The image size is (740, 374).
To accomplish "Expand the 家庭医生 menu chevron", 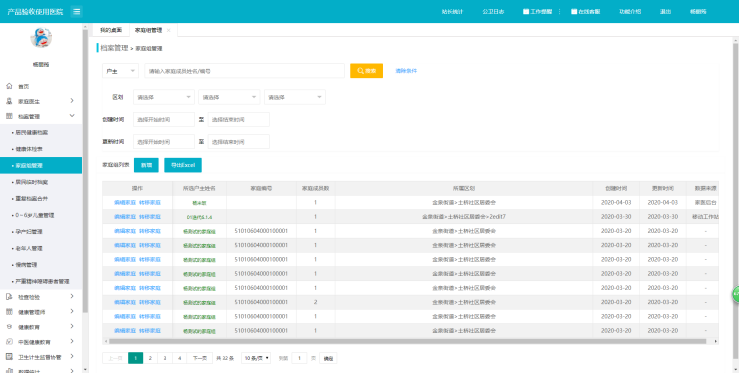I will click(72, 101).
